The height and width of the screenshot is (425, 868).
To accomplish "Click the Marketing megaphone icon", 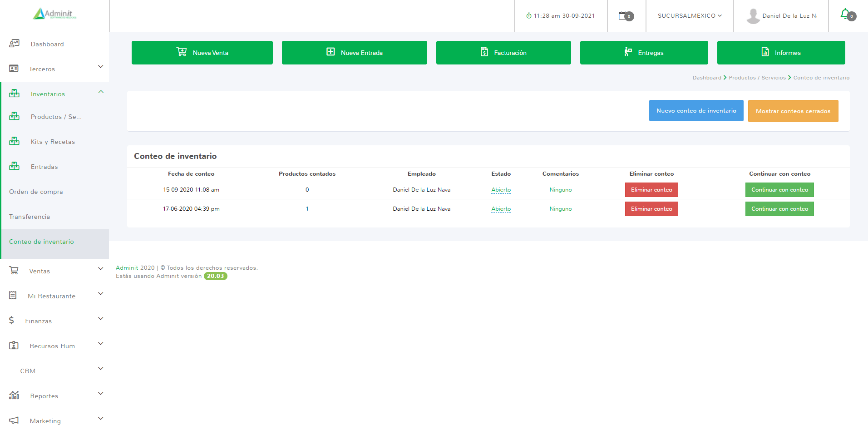I will [14, 420].
